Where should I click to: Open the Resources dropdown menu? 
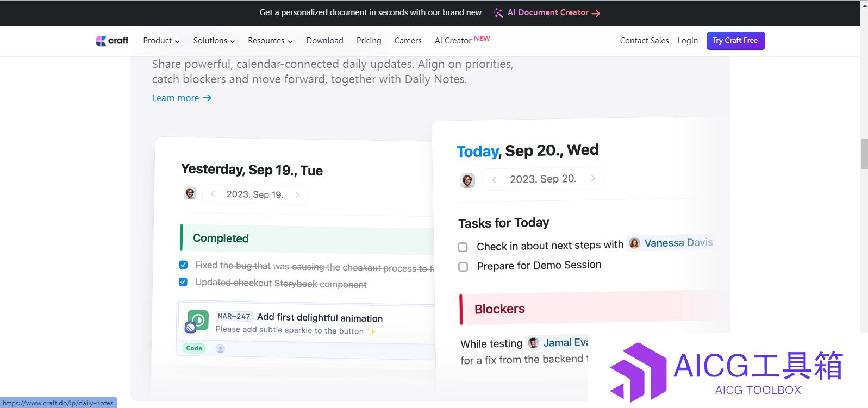click(270, 41)
